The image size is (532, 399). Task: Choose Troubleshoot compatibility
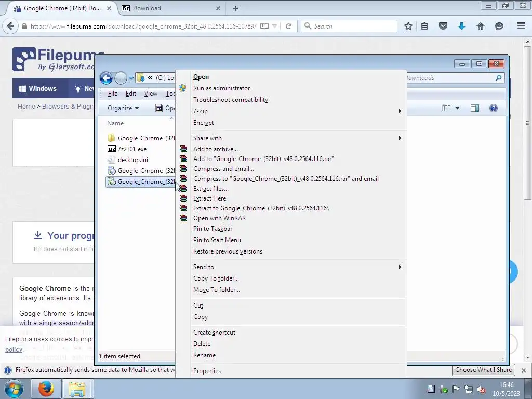point(231,100)
